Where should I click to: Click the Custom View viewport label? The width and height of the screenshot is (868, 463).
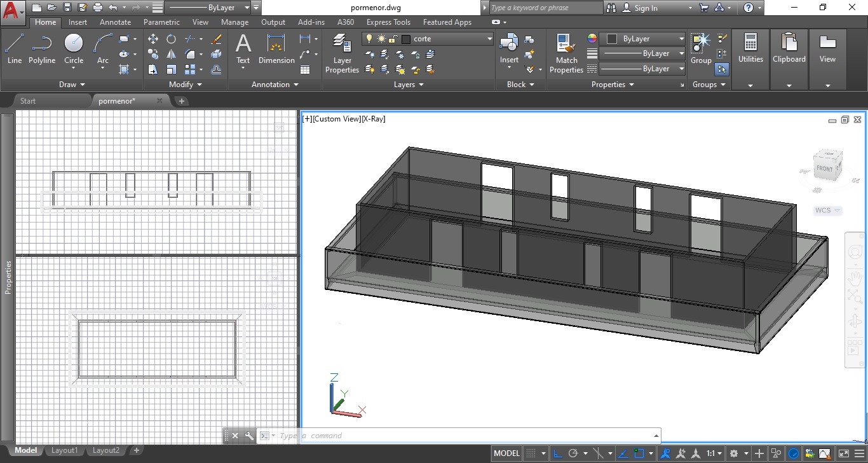point(337,119)
